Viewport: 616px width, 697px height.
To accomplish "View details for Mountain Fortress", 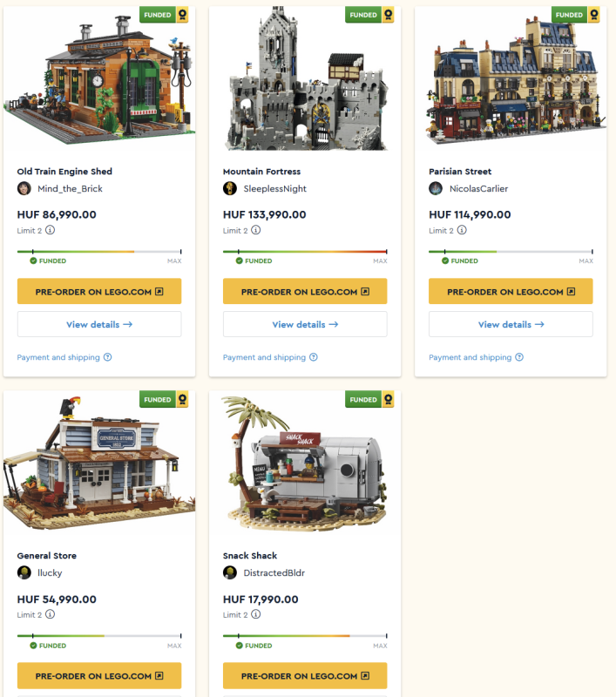I will tap(305, 324).
